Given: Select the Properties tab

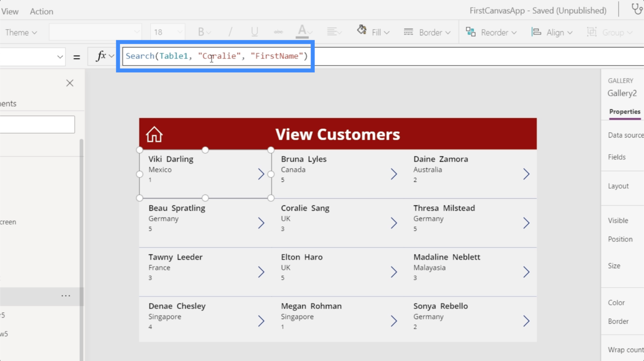Looking at the screenshot, I should [x=624, y=112].
